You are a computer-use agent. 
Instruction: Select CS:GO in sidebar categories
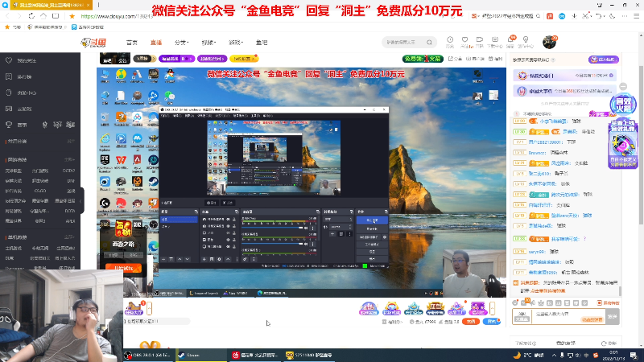[x=40, y=191]
